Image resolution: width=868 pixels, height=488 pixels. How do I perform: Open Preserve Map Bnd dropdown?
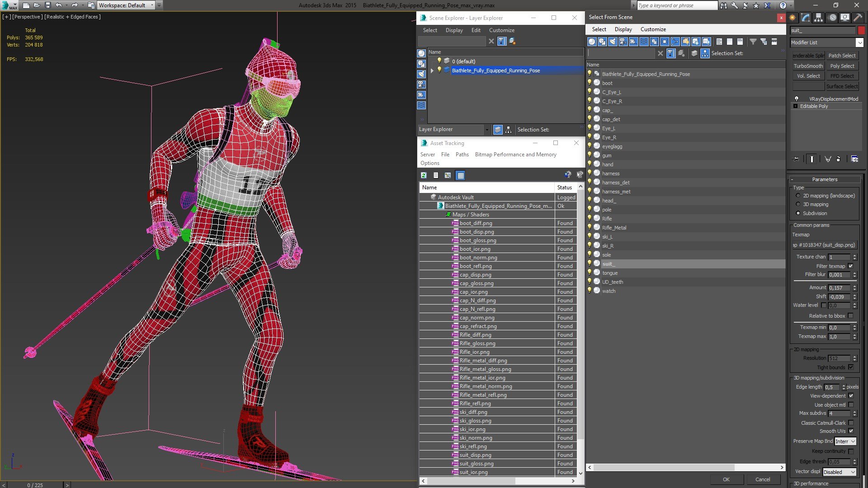click(845, 441)
